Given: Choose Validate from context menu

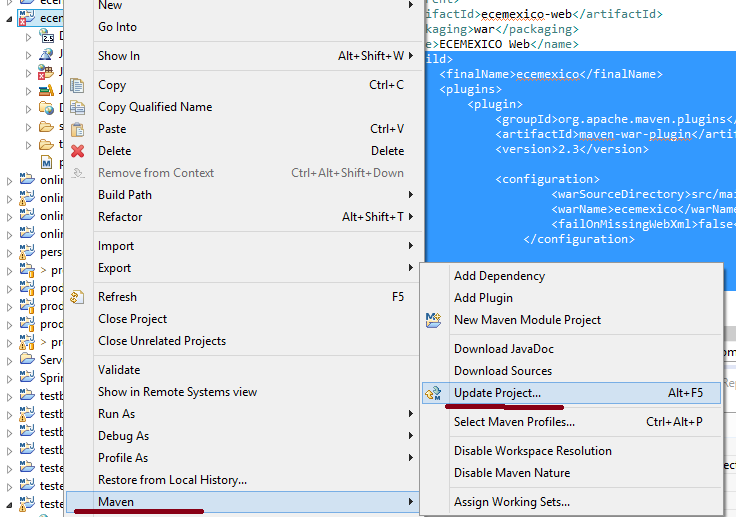Looking at the screenshot, I should tap(119, 370).
